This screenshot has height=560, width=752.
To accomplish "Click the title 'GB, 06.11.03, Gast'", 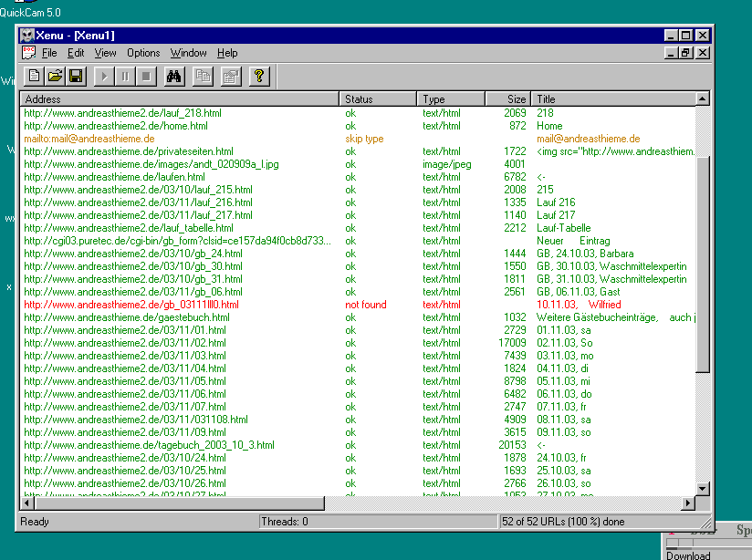I will [x=578, y=292].
